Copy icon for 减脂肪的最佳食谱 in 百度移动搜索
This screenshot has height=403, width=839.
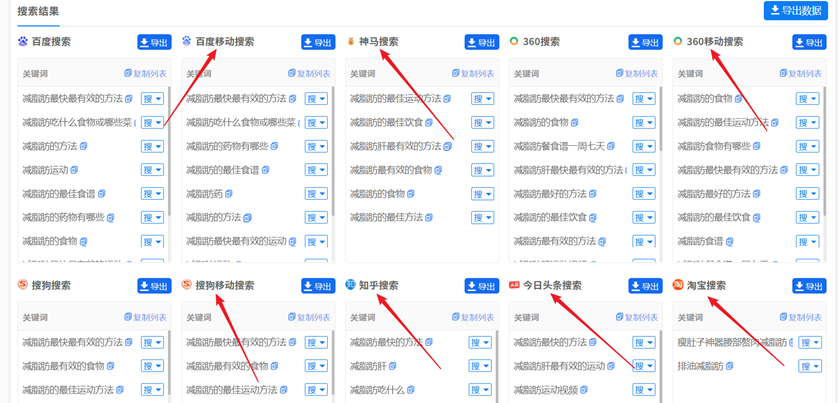pos(265,170)
